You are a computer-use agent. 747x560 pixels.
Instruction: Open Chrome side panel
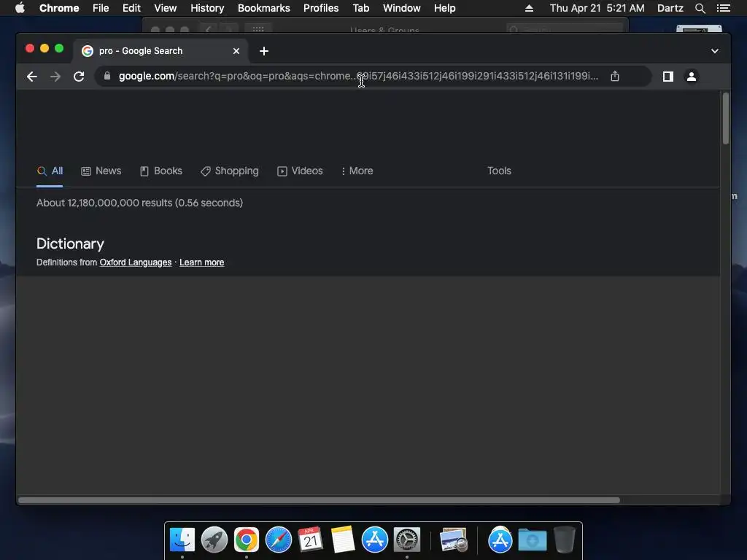click(x=668, y=76)
